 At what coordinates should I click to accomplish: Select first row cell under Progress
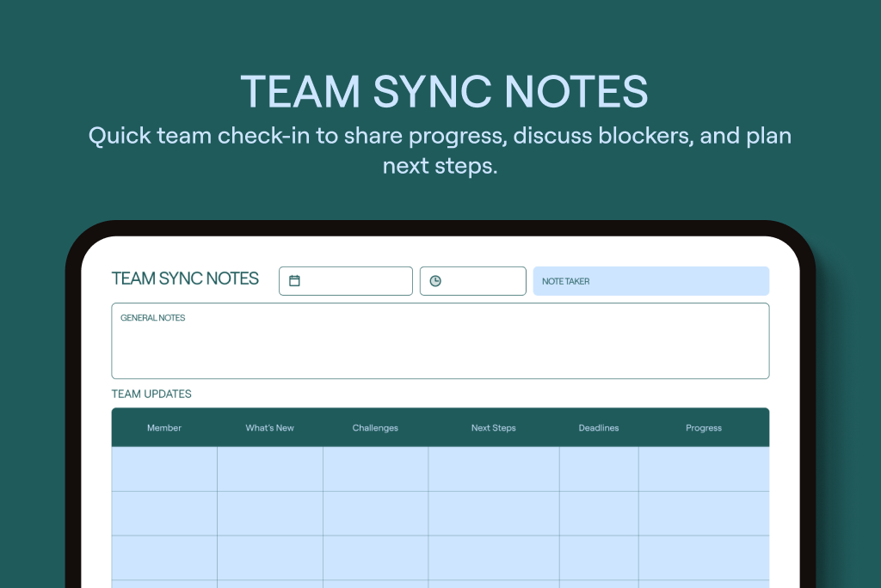point(703,469)
